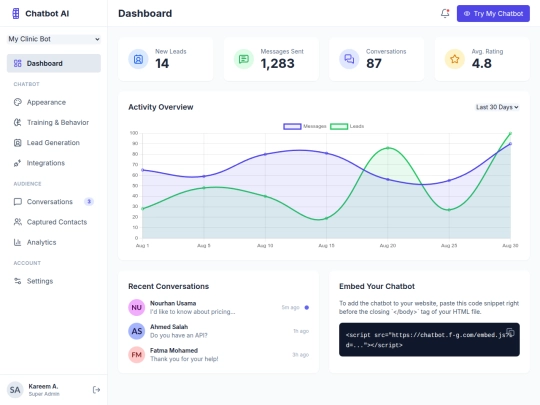Click the '1h ago' timestamp
The image size is (540, 405).
(301, 331)
